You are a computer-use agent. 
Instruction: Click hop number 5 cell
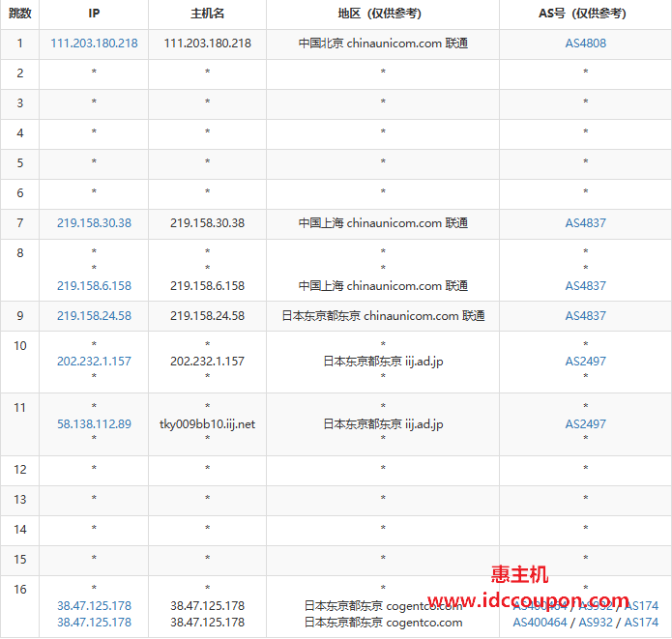(x=19, y=163)
